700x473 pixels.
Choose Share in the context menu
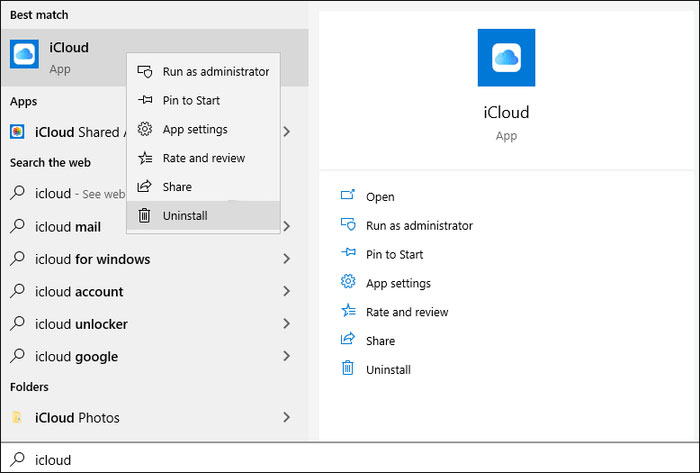point(204,187)
